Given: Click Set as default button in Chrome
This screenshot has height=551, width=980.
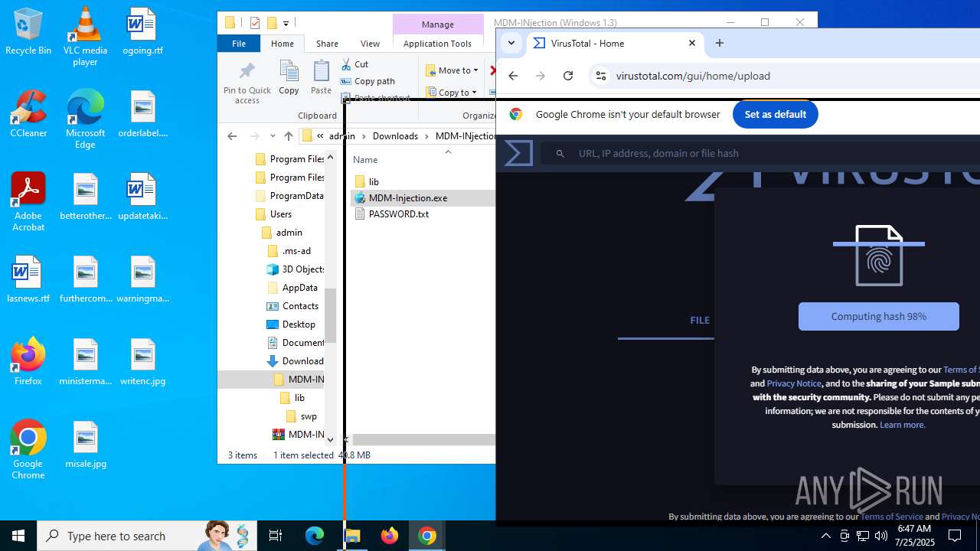Looking at the screenshot, I should click(x=775, y=114).
